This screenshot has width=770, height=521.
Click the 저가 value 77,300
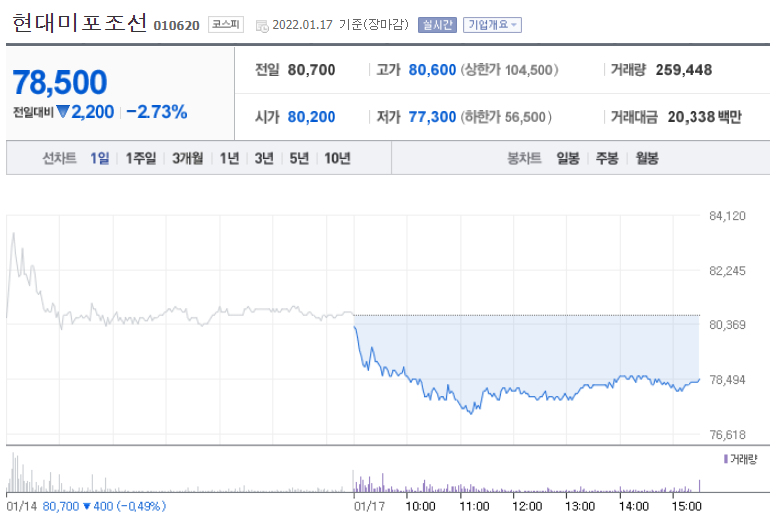pyautogui.click(x=432, y=117)
